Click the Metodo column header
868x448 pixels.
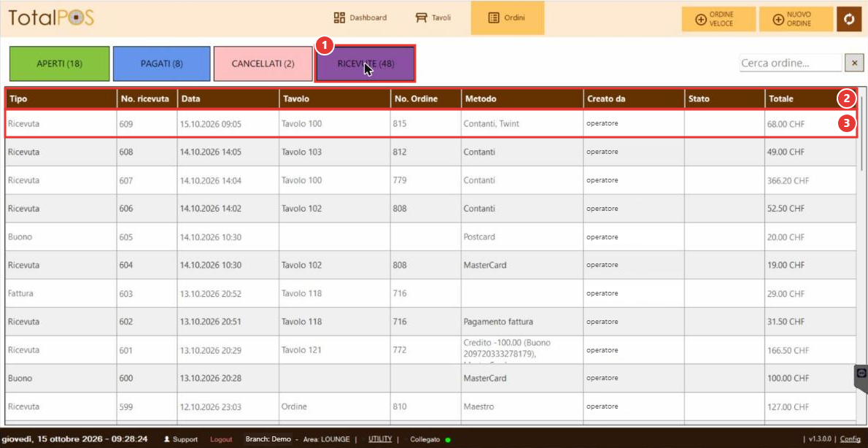522,99
